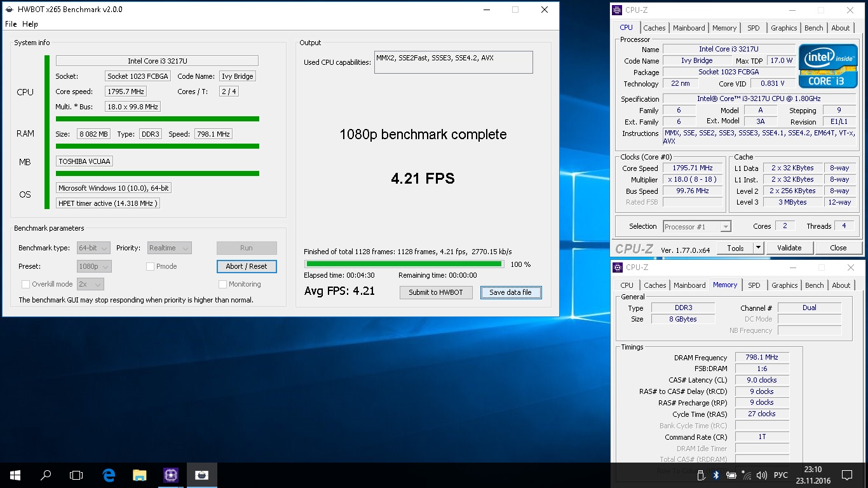868x488 pixels.
Task: Click the Used CPU capabilities text box
Action: point(453,62)
